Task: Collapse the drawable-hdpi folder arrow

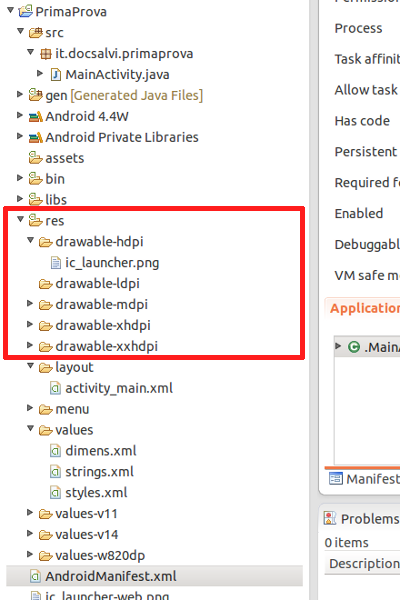Action: (x=31, y=240)
